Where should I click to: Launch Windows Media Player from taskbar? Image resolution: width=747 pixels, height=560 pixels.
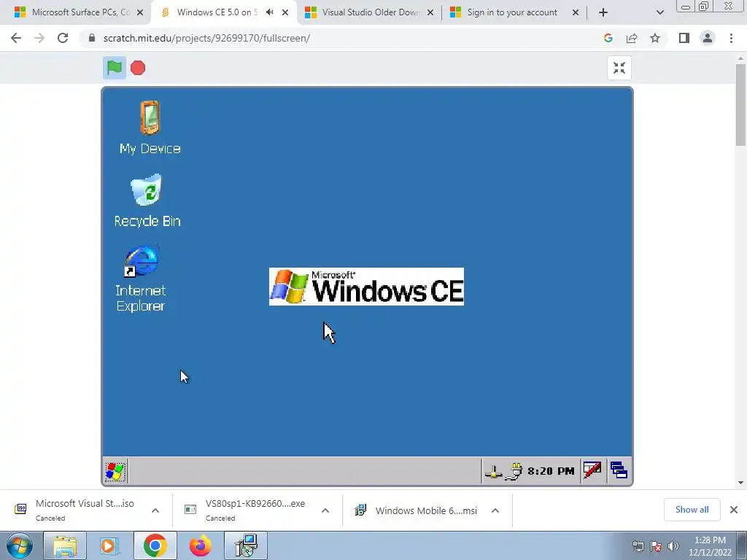(x=109, y=545)
